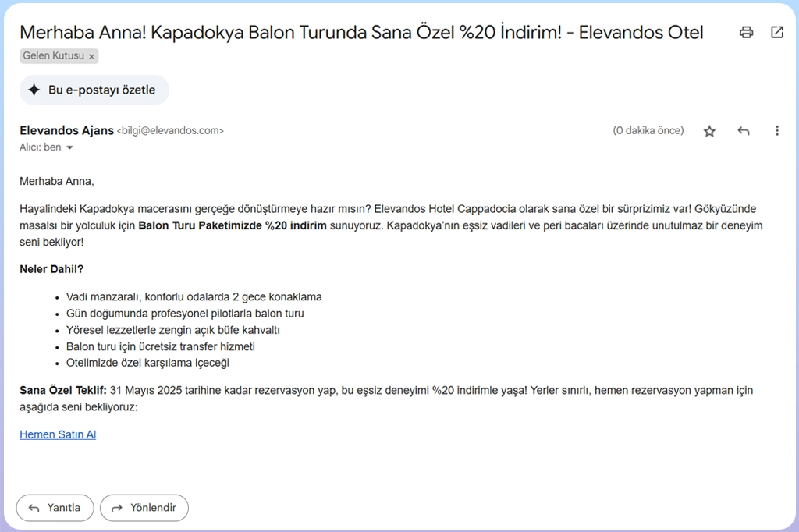Image resolution: width=799 pixels, height=532 pixels.
Task: Print this email with the printer icon
Action: click(x=746, y=33)
